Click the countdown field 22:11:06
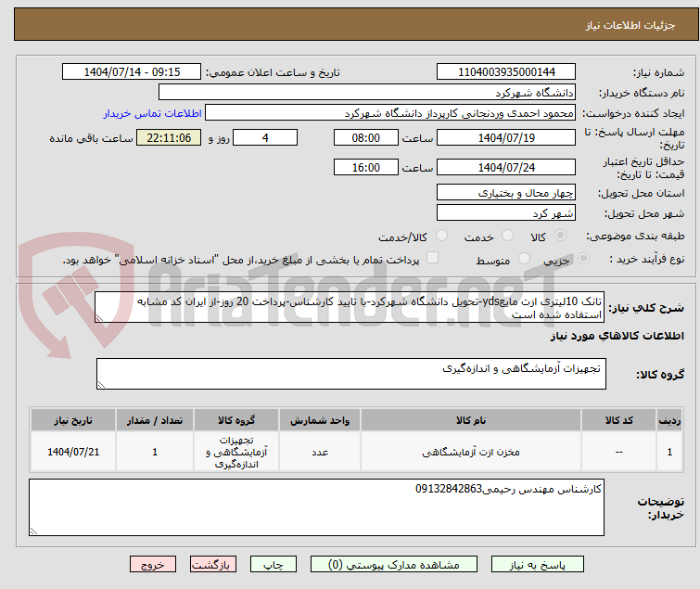 pos(169,137)
